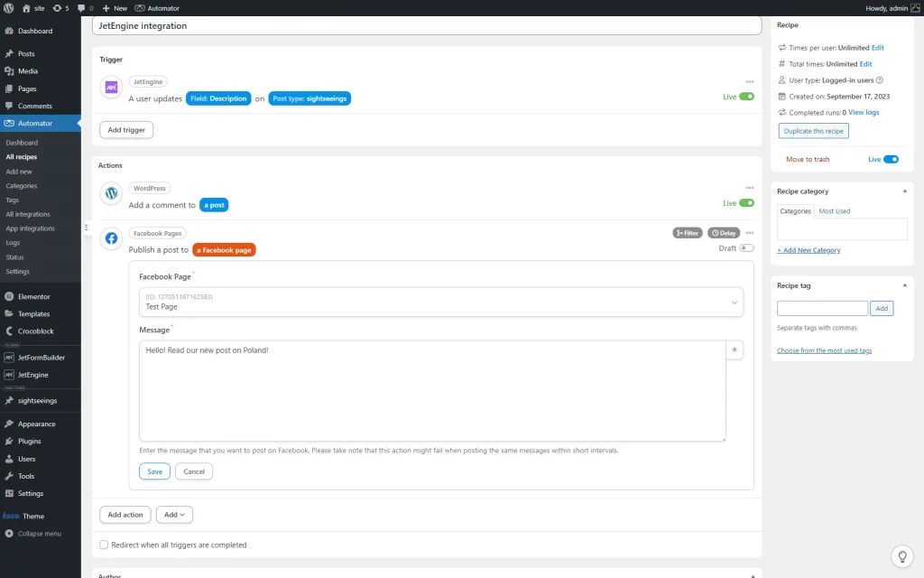The height and width of the screenshot is (578, 924).
Task: Open the Facebook Page Test Page dropdown
Action: 440,302
